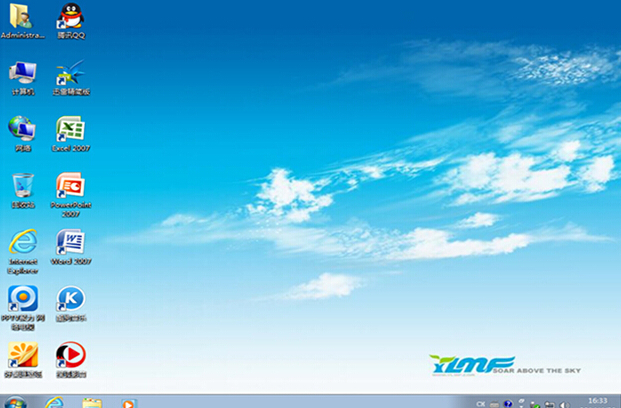Click the CH language indicator in tray

[x=480, y=404]
